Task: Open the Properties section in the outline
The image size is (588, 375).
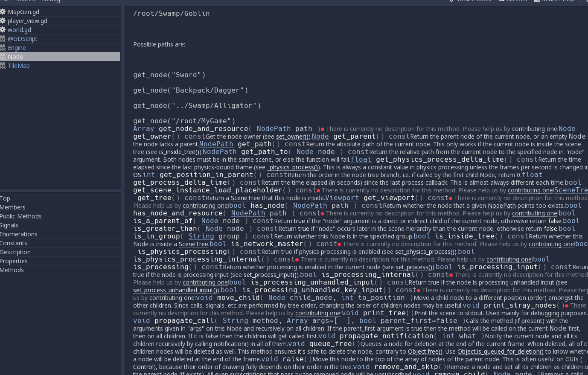Action: 13,261
